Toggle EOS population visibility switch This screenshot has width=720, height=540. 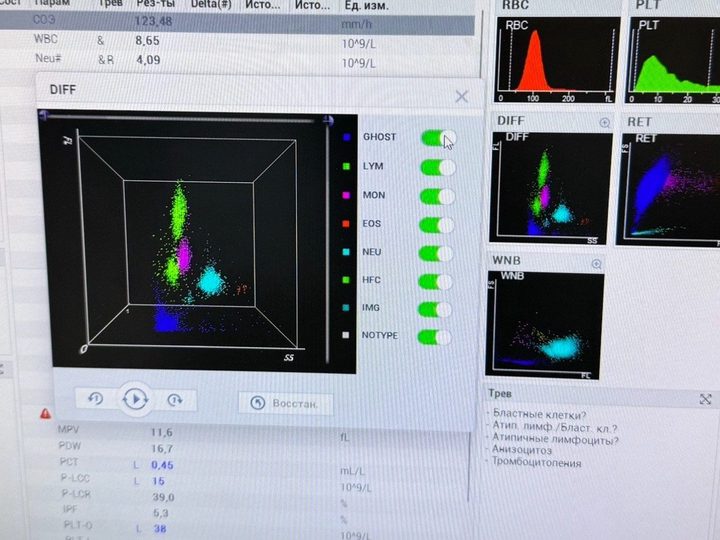436,225
